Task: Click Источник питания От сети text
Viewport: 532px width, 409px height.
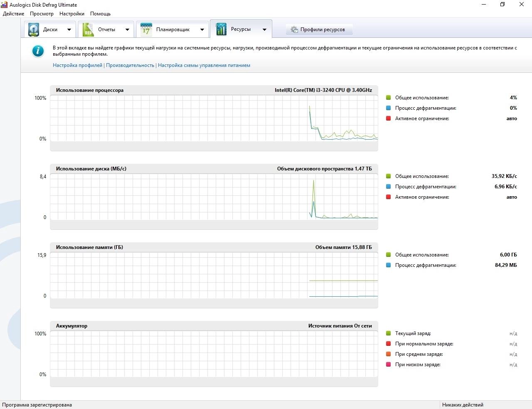Action: click(340, 326)
